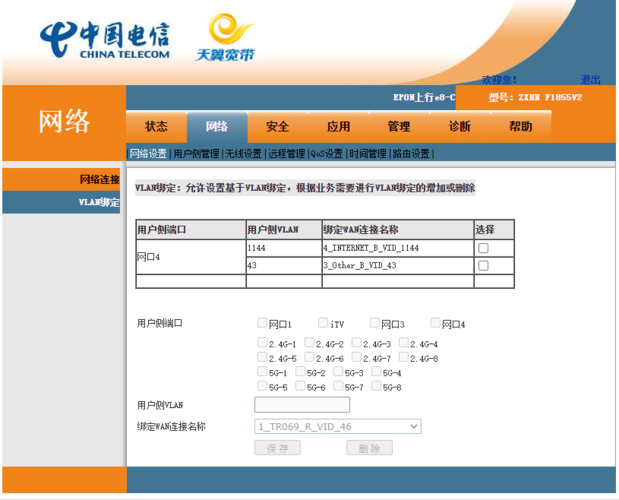
Task: Click the 4_INTERNET_B_VID_1144 cell
Action: point(398,248)
